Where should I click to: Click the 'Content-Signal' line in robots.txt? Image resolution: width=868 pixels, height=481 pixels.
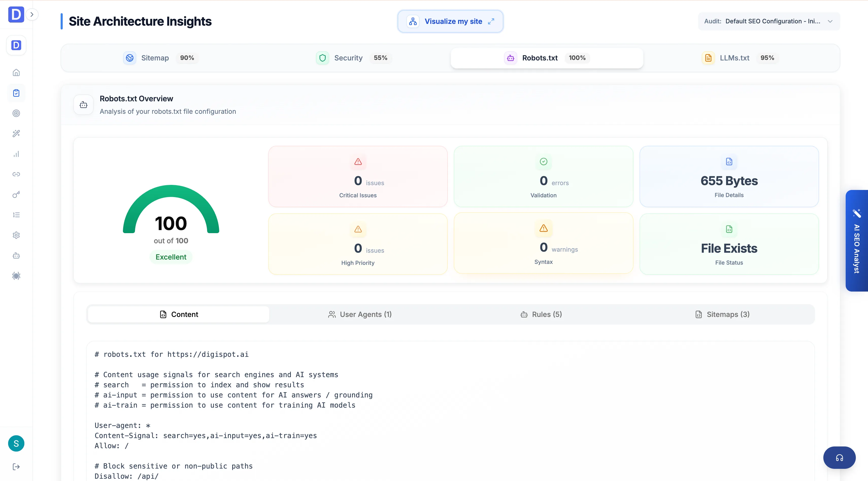click(x=206, y=436)
